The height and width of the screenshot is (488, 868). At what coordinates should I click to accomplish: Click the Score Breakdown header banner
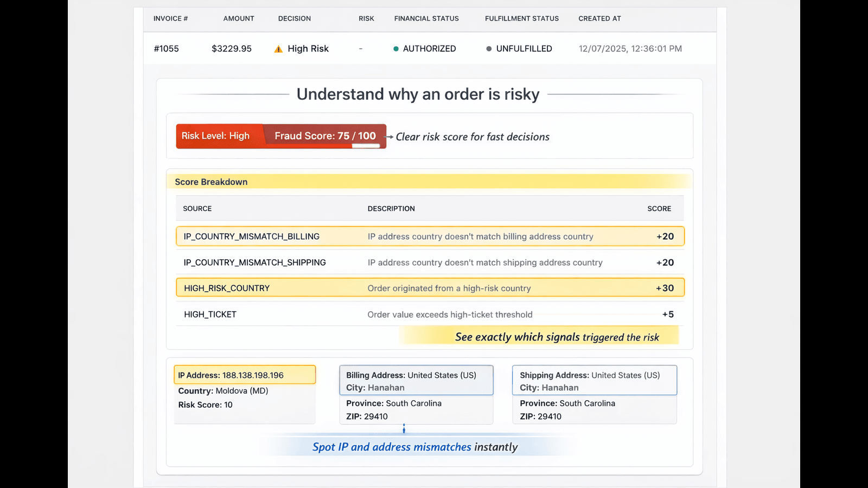point(211,182)
